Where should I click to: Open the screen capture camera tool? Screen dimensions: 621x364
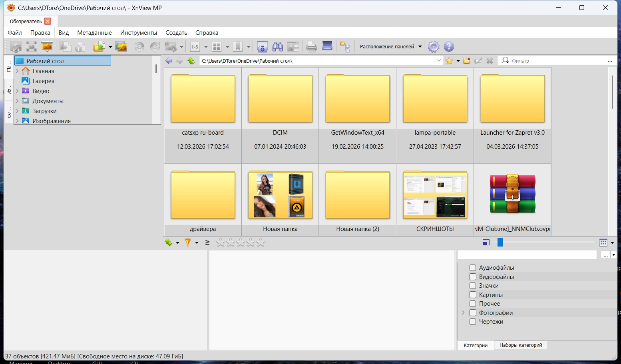pyautogui.click(x=262, y=47)
